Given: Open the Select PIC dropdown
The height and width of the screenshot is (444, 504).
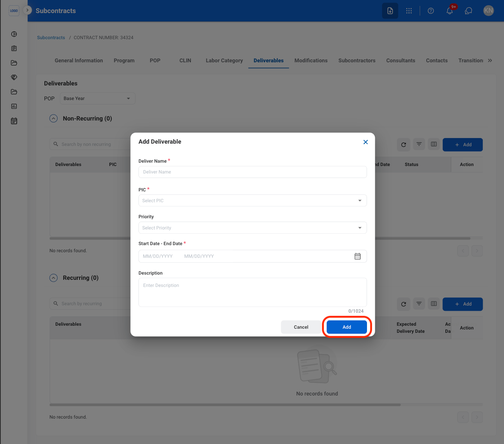Looking at the screenshot, I should (252, 201).
